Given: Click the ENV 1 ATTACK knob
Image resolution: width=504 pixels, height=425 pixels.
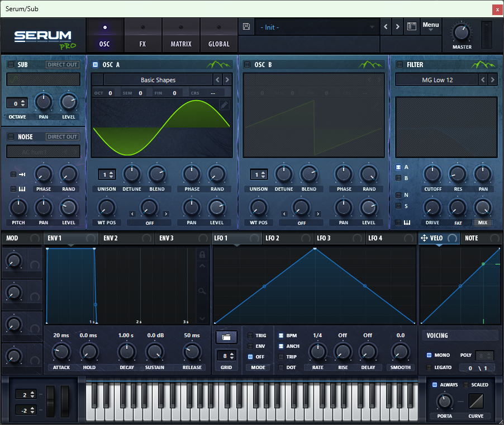Looking at the screenshot, I should coord(61,352).
